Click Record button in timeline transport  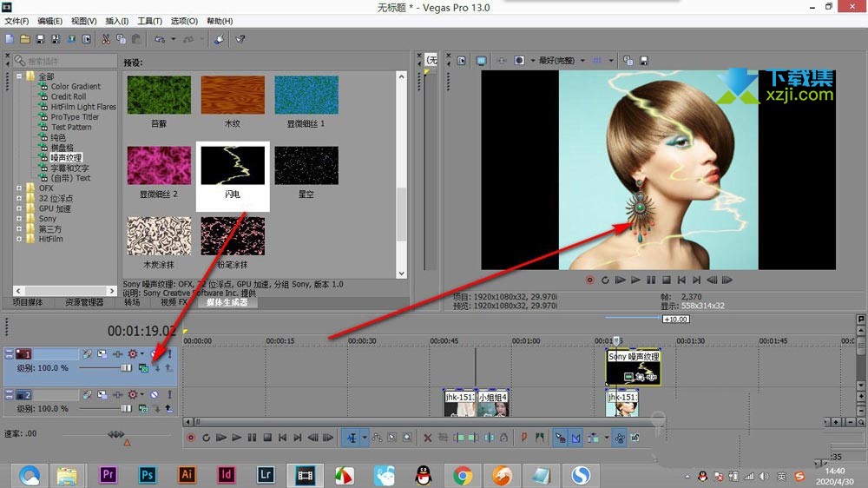click(x=190, y=438)
